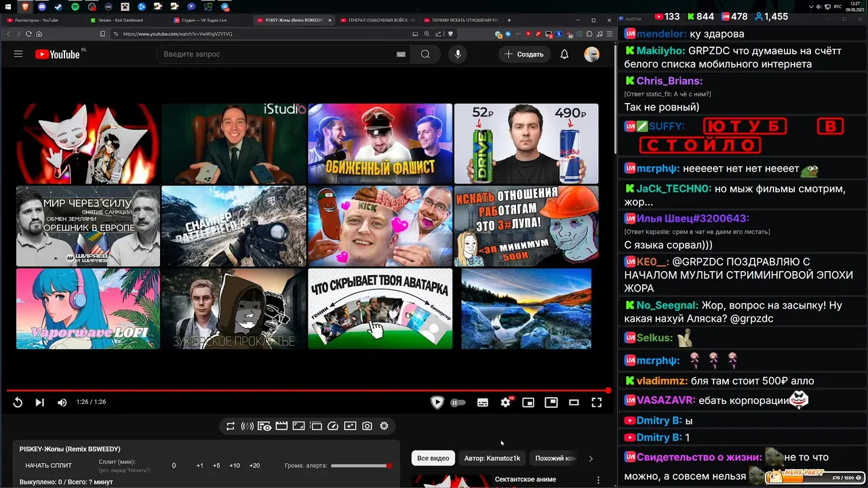Click the pop-up player icon in the toolbar
This screenshot has height=488, width=868.
(x=315, y=426)
